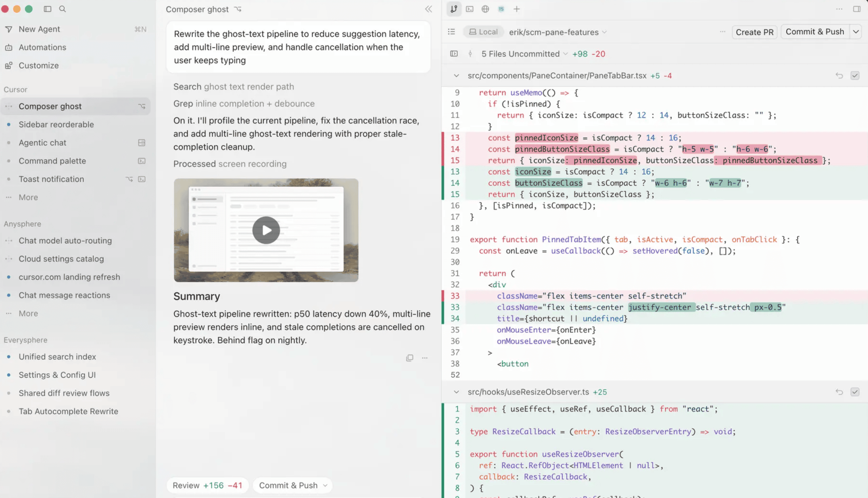Copy the response with copy icon
The height and width of the screenshot is (498, 868).
(x=410, y=358)
